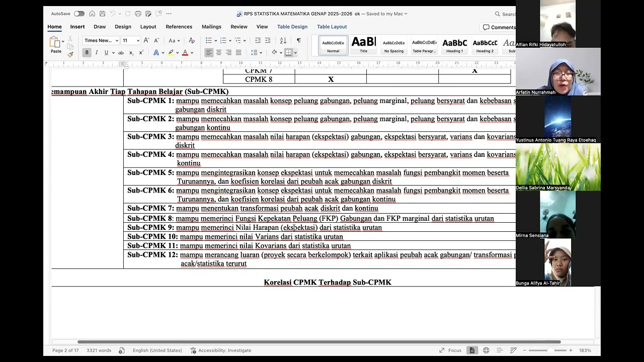This screenshot has width=644, height=362.
Task: Apply the yellow text highlight color
Action: (171, 52)
